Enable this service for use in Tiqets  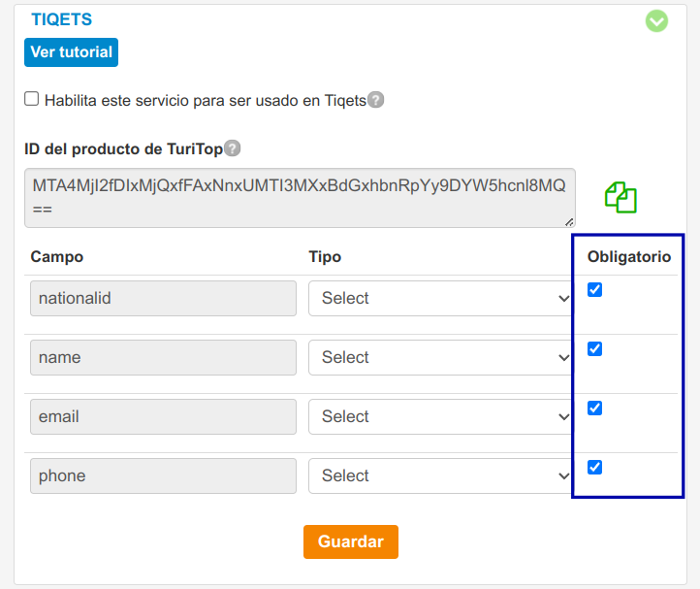[x=32, y=99]
